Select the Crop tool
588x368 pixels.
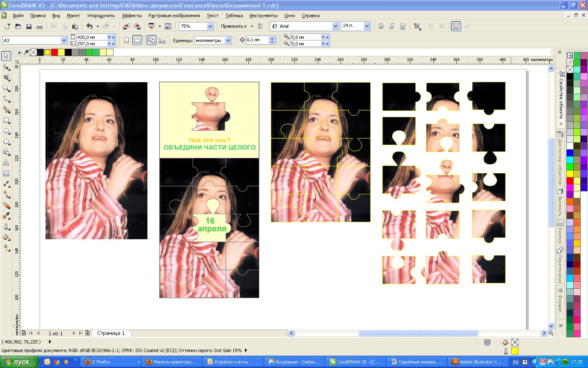click(x=6, y=78)
